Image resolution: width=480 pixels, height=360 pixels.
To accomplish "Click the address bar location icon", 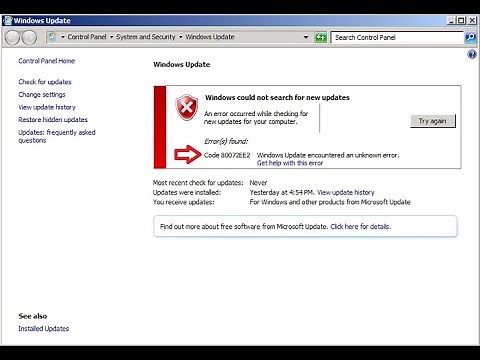I will coord(52,37).
